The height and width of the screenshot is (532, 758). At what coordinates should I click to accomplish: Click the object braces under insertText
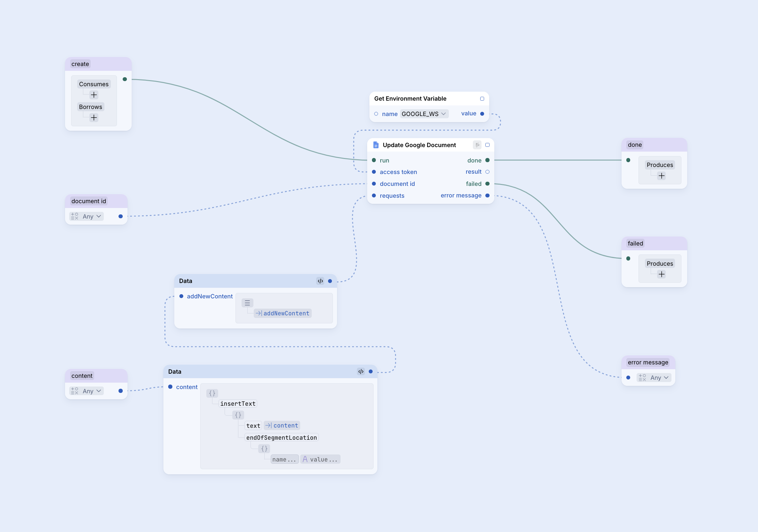click(238, 415)
